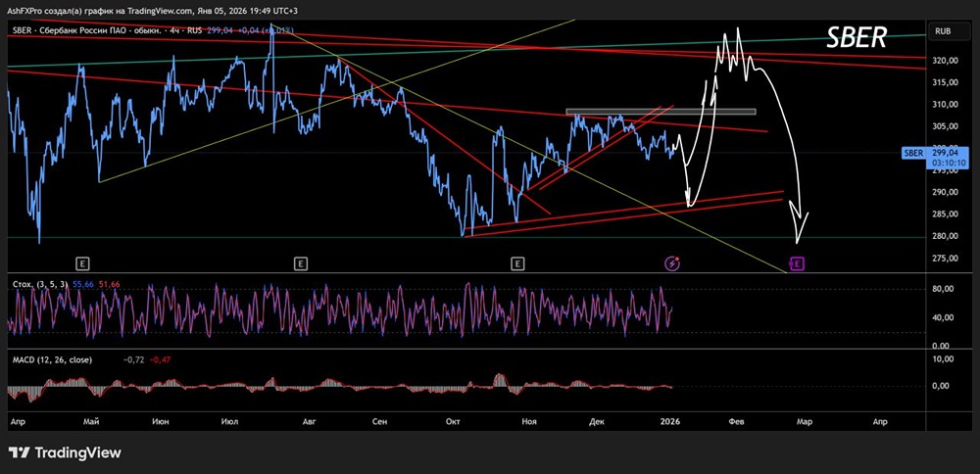Click the Июн label on time axis
The image size is (980, 474).
[x=161, y=422]
